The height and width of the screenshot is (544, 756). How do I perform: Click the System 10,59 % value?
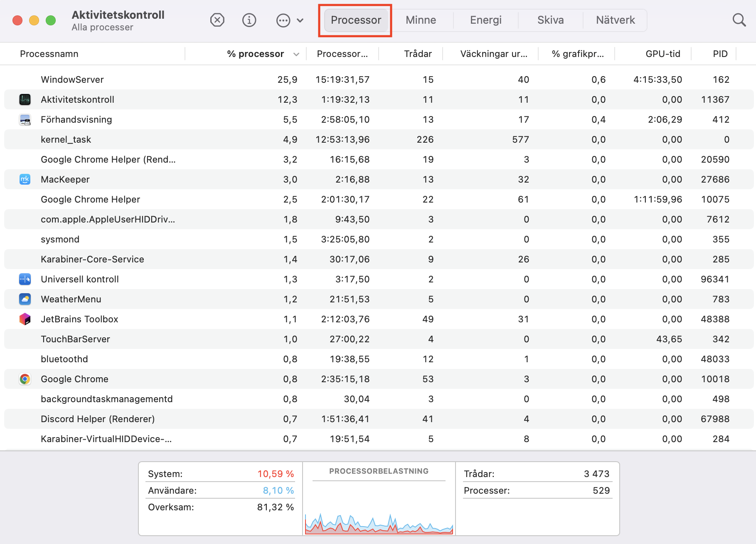pos(276,474)
